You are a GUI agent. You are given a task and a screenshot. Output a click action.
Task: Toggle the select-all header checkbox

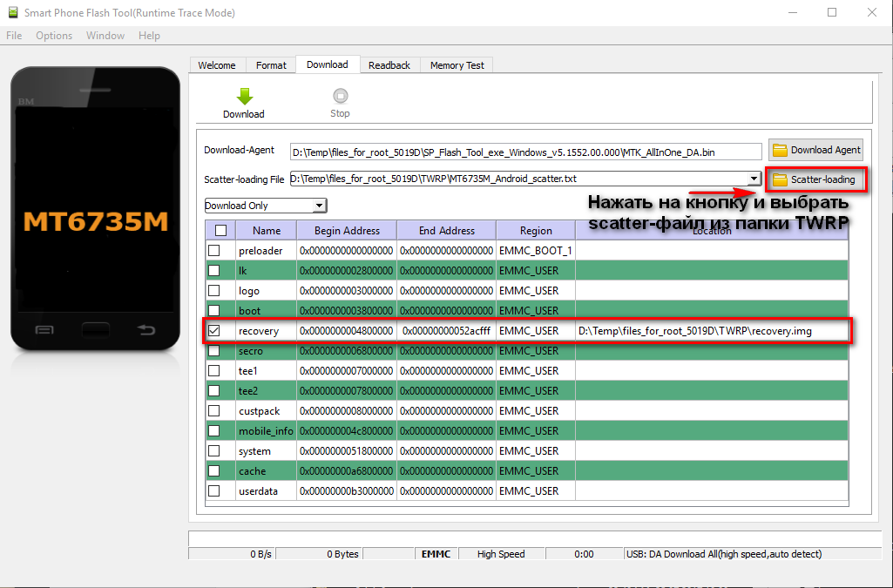click(220, 231)
